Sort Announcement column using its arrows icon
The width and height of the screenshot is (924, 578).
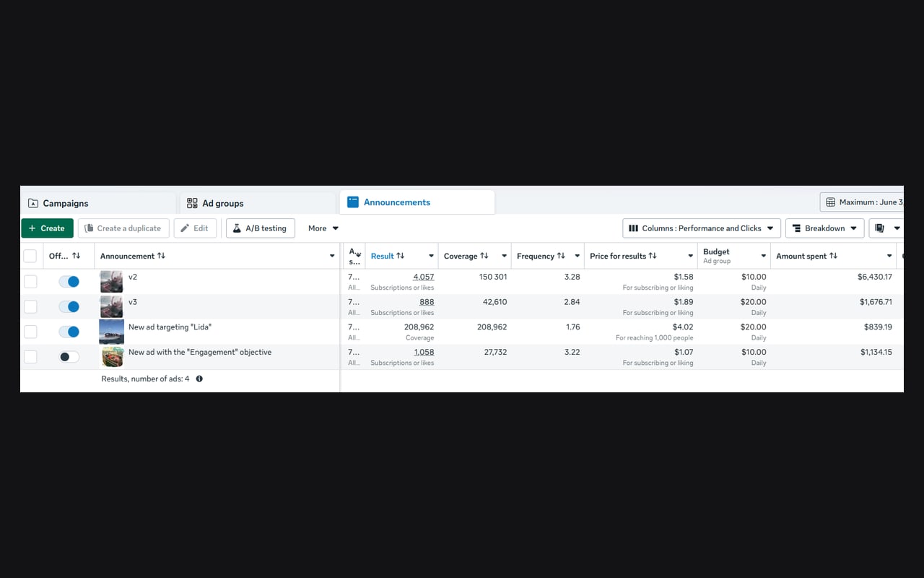point(161,256)
